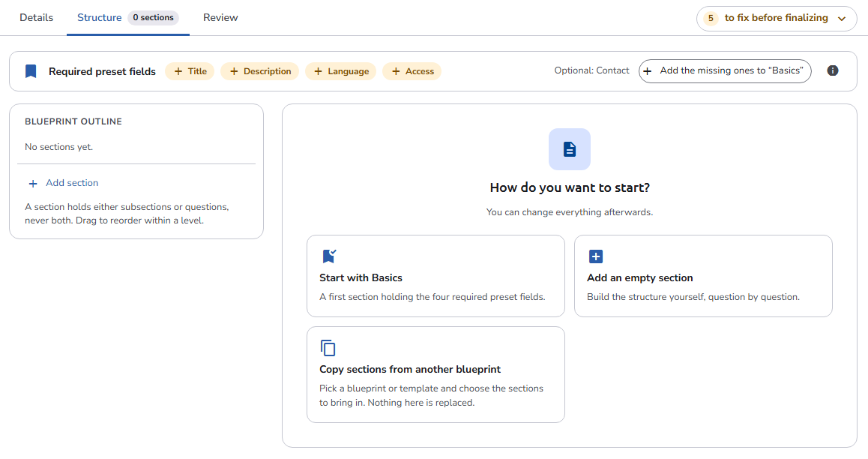Switch to the Details tab
This screenshot has height=459, width=868.
(x=37, y=18)
